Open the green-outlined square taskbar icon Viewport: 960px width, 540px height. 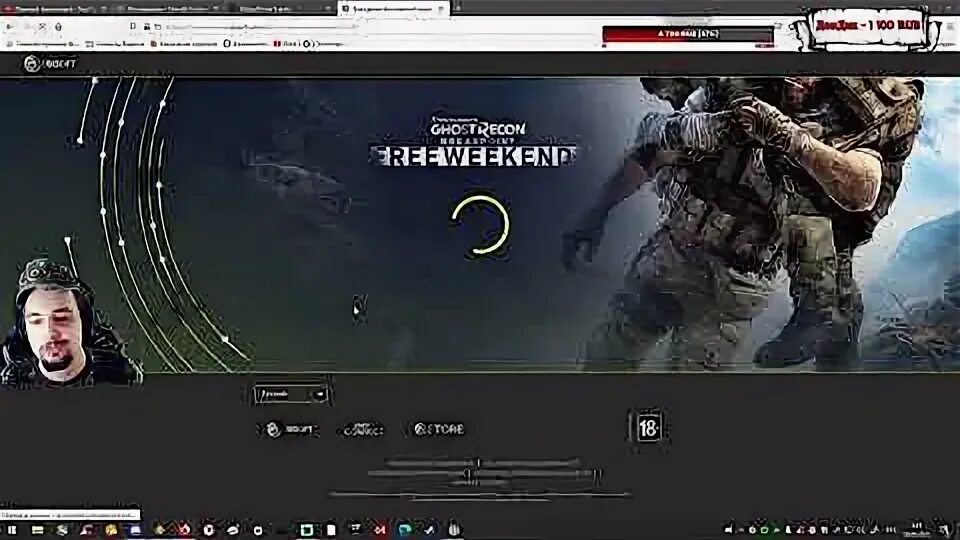[x=307, y=530]
